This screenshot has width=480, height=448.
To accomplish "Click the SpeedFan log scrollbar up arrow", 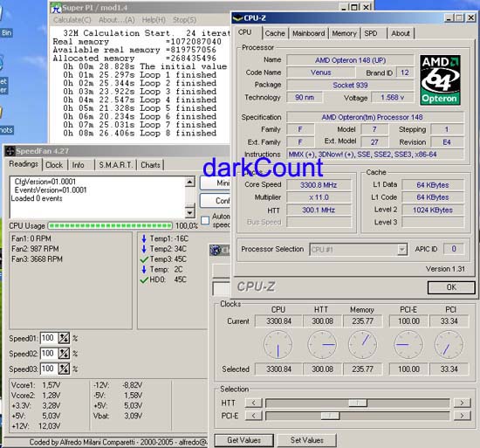I will (190, 182).
